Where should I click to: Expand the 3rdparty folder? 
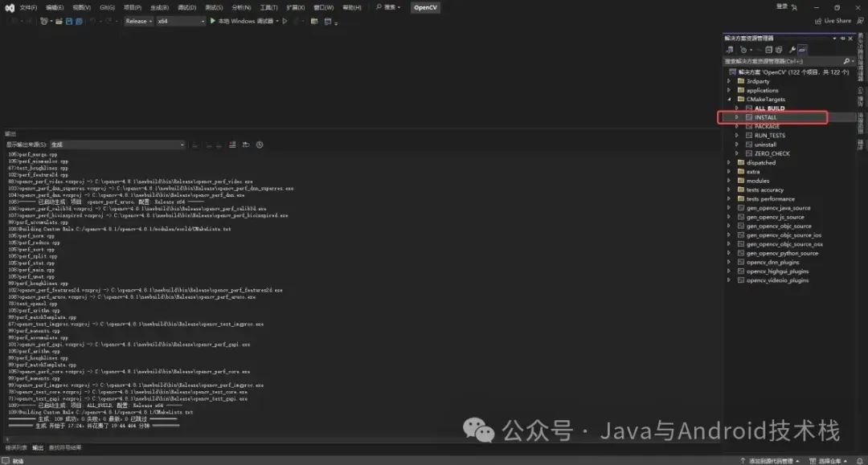tap(729, 81)
